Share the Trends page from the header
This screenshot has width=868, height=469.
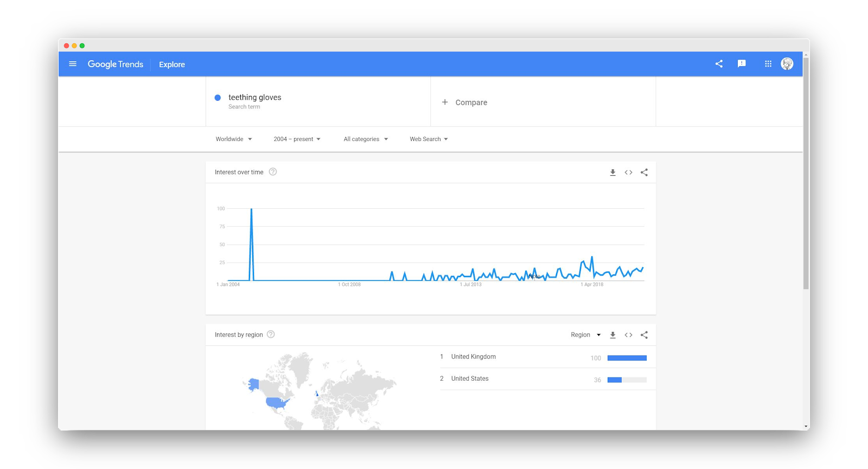(x=719, y=63)
